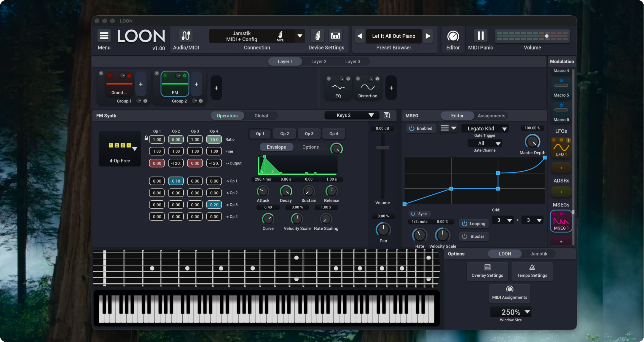Add instrument to Group 1 plus button
The height and width of the screenshot is (342, 644).
tap(141, 84)
